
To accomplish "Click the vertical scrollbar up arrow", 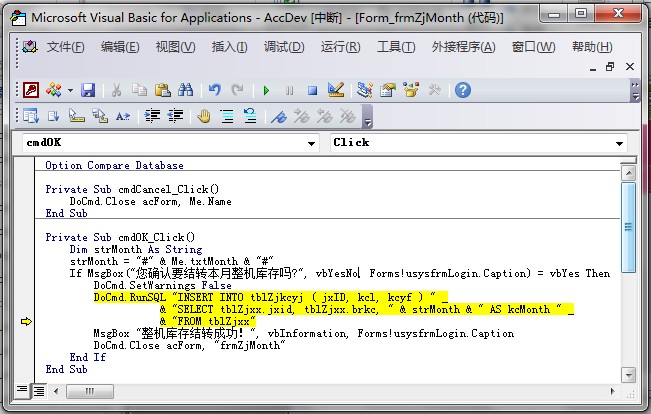I will point(629,173).
